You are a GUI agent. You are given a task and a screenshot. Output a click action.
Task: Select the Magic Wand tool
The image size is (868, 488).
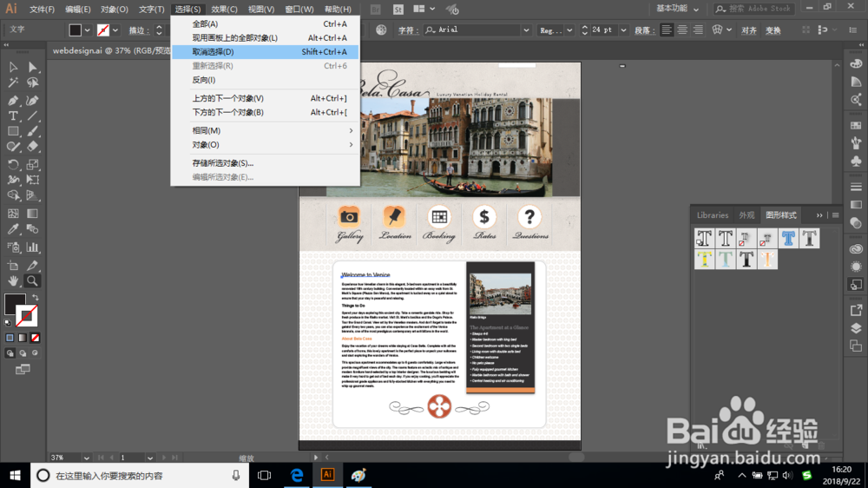click(x=13, y=82)
